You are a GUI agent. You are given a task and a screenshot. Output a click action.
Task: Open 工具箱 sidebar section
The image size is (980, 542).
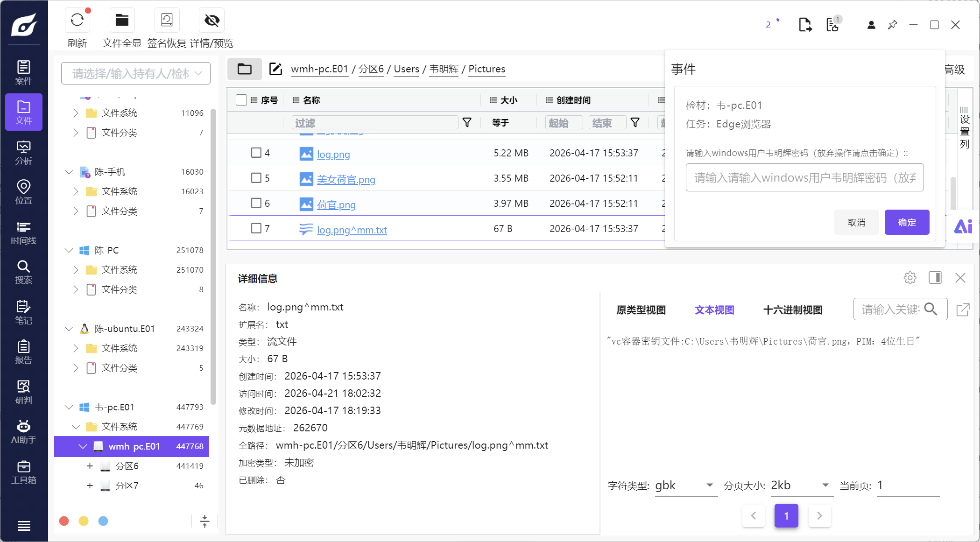(x=24, y=472)
